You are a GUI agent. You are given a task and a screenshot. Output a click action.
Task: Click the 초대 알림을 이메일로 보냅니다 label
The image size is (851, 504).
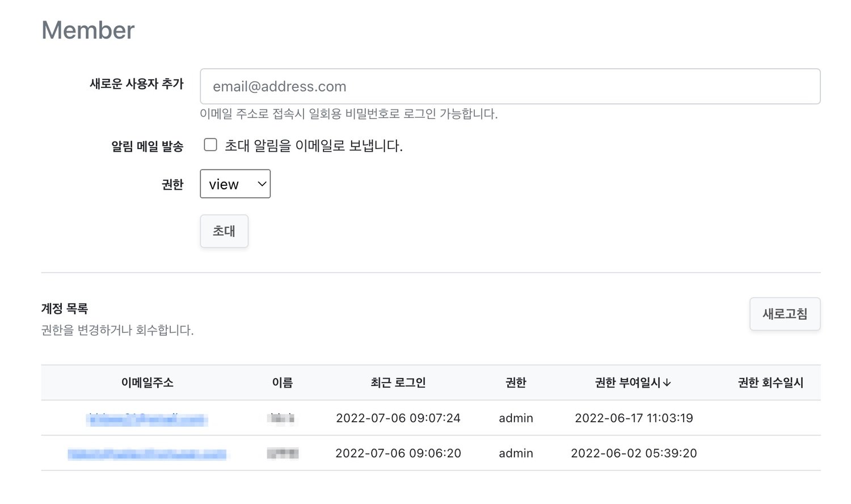(314, 146)
